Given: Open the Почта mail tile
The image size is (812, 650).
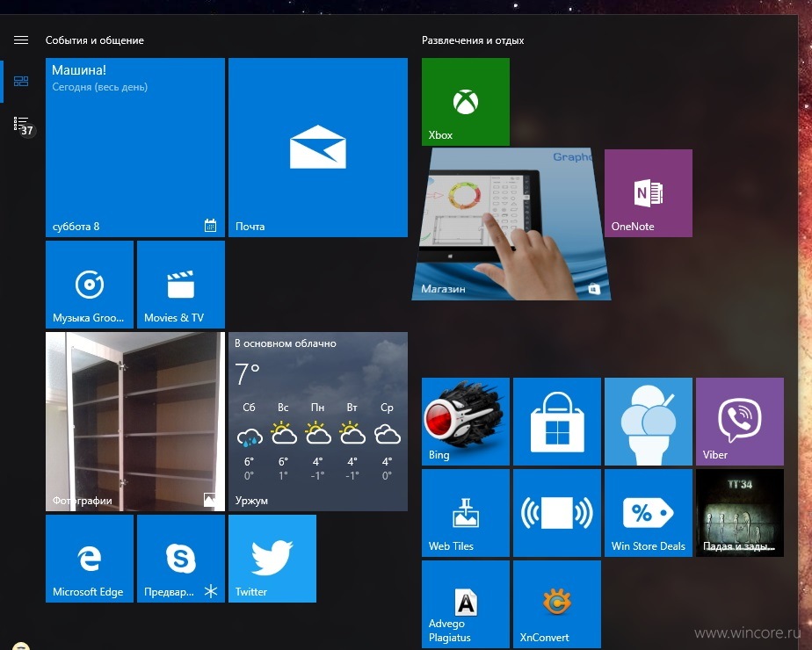Looking at the screenshot, I should [318, 148].
